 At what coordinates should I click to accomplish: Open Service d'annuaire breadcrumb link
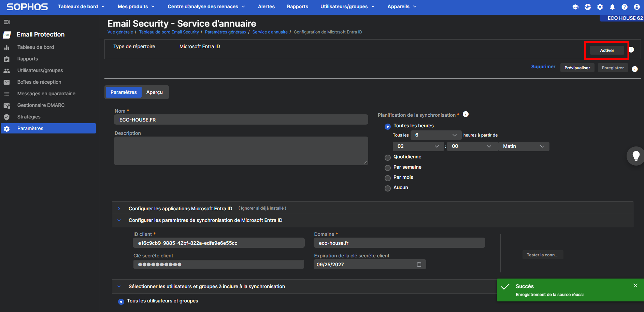coord(270,32)
